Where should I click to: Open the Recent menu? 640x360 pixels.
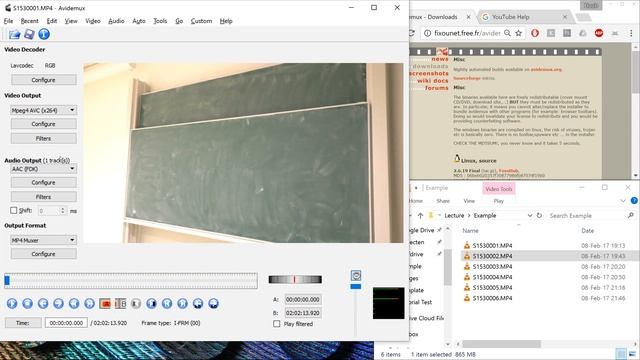pyautogui.click(x=29, y=21)
